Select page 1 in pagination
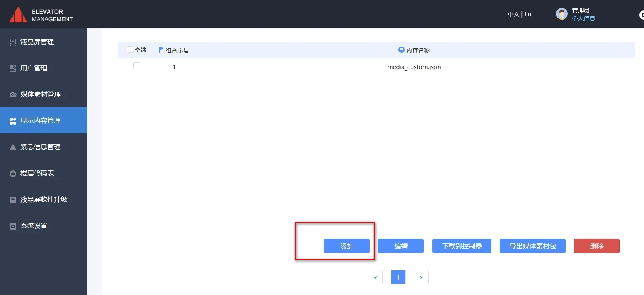This screenshot has width=644, height=295. click(398, 277)
